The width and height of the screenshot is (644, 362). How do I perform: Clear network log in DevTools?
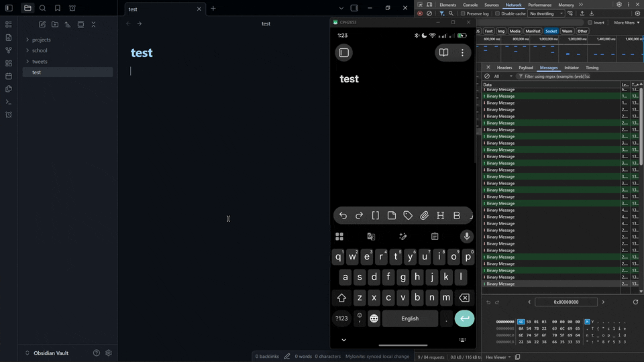(x=429, y=13)
